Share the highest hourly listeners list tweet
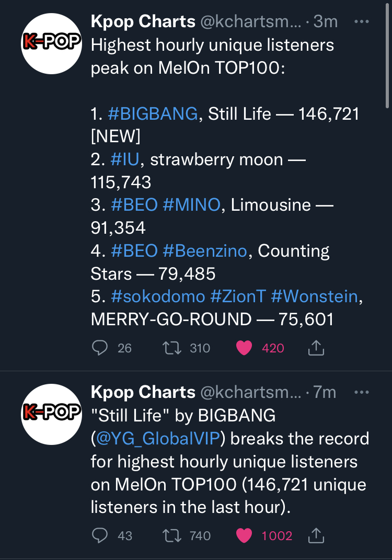 point(316,348)
